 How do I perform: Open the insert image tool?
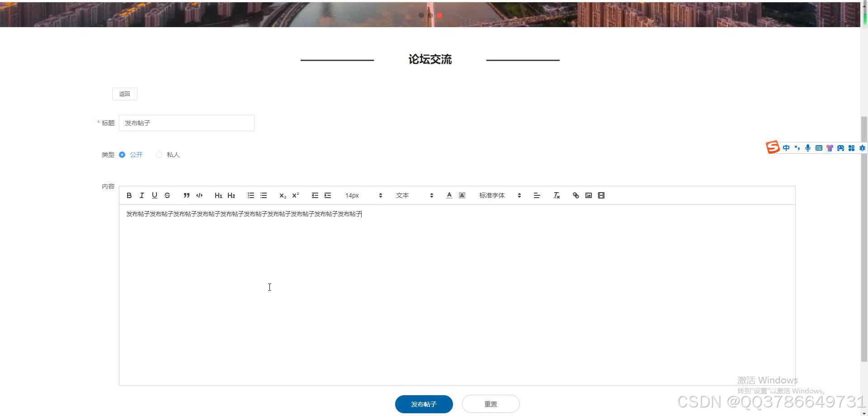click(589, 195)
